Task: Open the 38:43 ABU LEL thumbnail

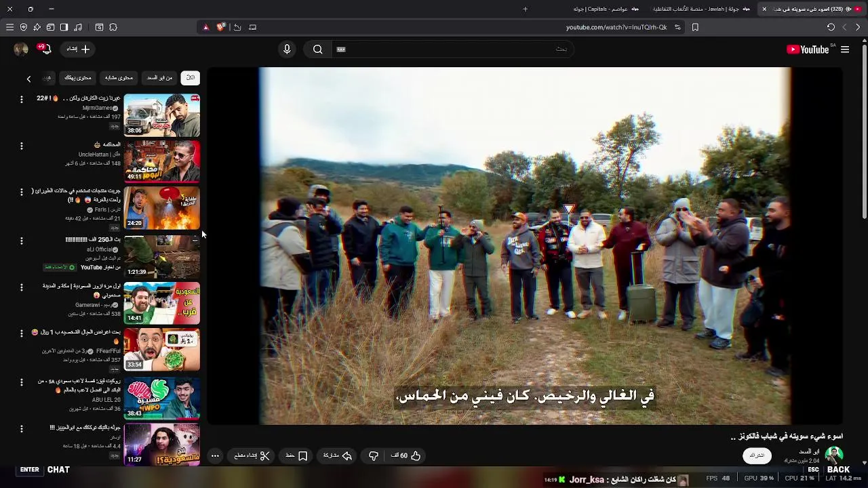Action: coord(162,397)
